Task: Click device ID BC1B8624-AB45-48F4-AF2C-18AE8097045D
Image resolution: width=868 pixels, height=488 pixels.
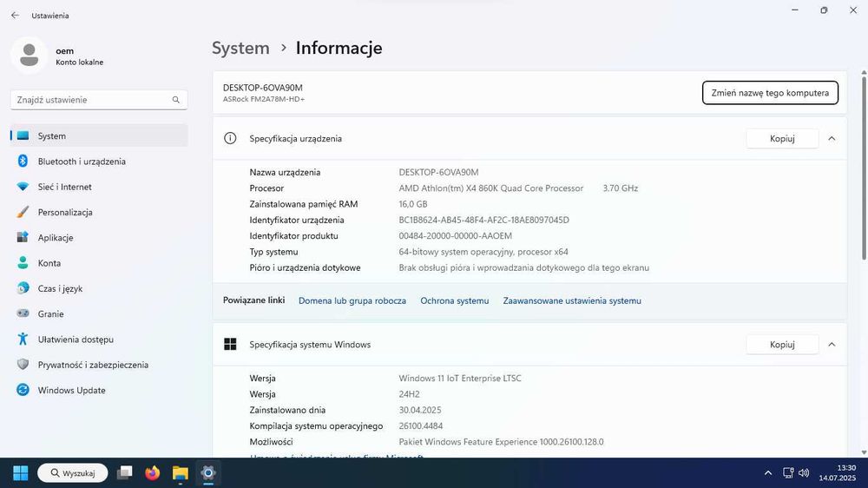Action: [x=483, y=220]
